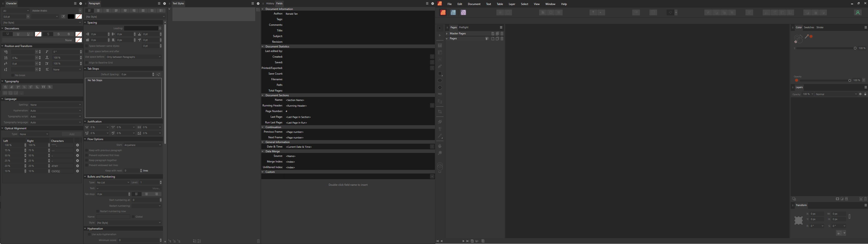Screen dimensions: 868x244
Task: Switch to the Designer persona icon
Action: [453, 12]
